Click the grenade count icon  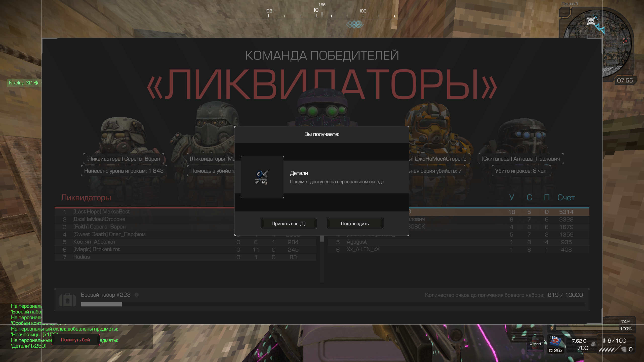624,349
